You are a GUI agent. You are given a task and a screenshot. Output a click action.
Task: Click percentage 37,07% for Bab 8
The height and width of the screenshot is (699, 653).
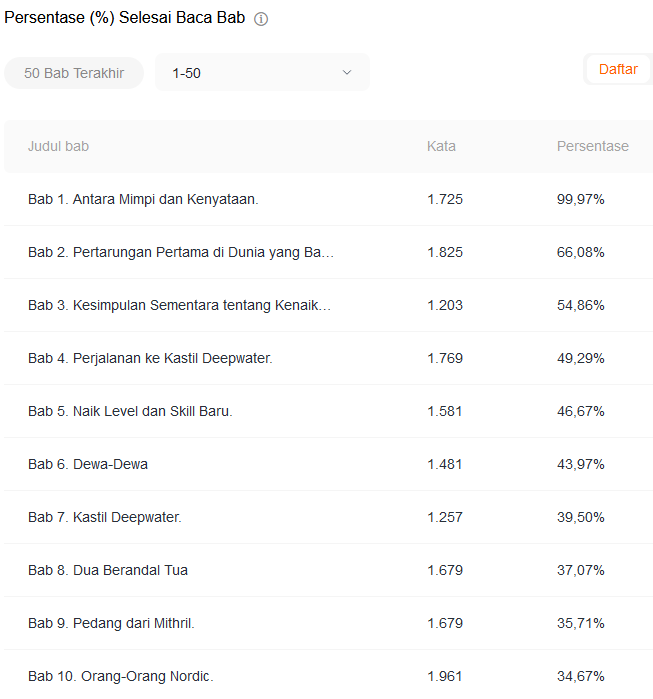[581, 571]
